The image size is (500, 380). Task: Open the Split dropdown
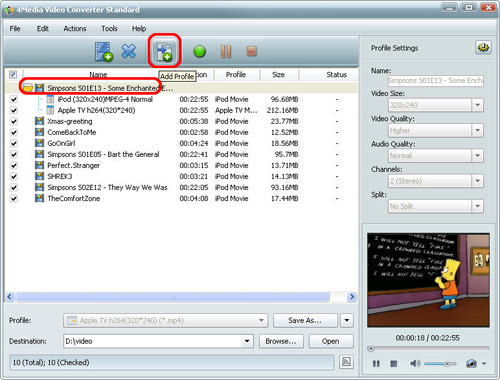click(477, 206)
